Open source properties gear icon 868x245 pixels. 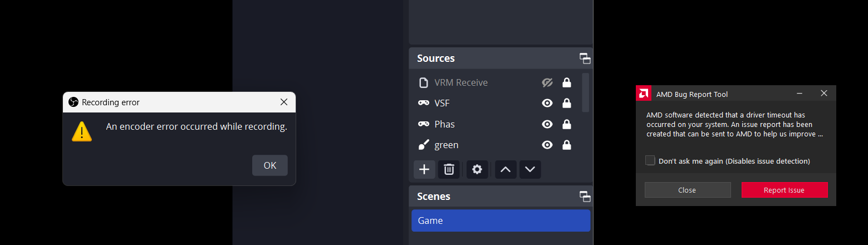click(x=477, y=169)
